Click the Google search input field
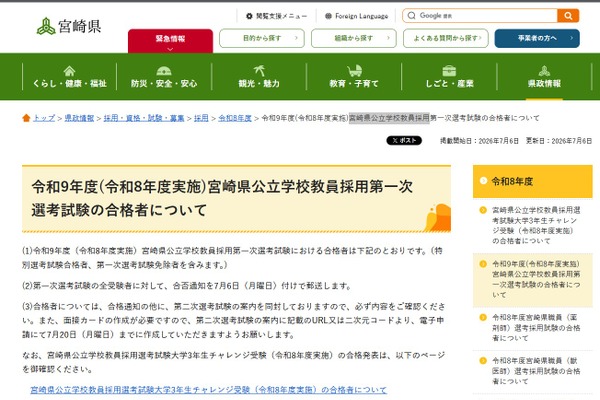Screen dimensions: 600x400 pyautogui.click(x=480, y=16)
